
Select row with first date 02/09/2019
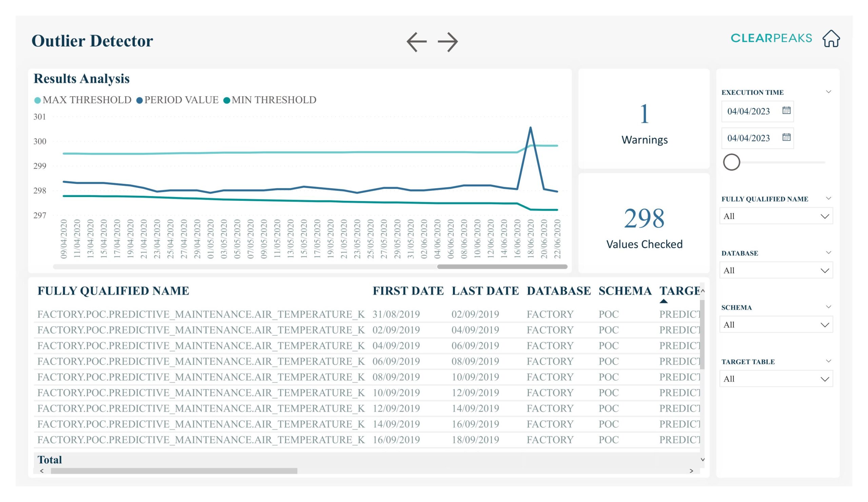[x=367, y=330]
